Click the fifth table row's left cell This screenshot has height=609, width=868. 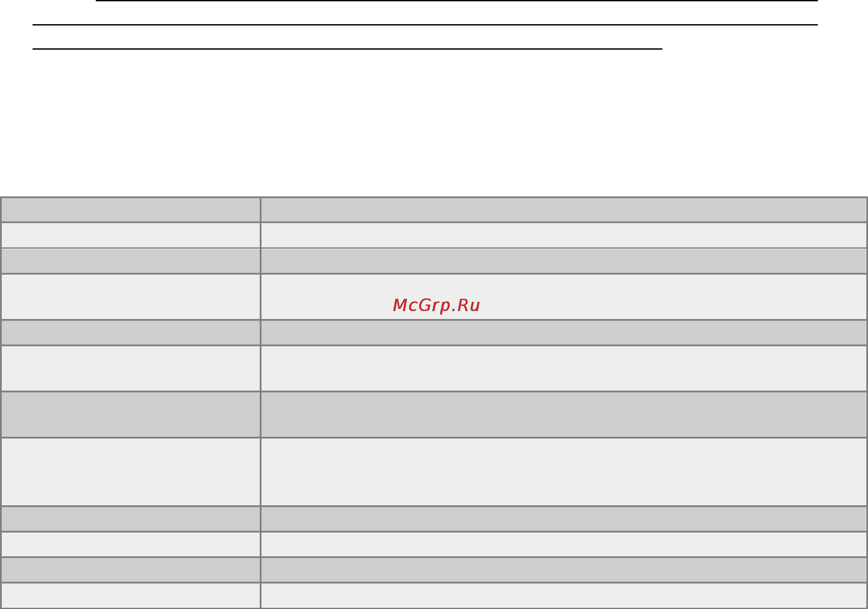(131, 333)
